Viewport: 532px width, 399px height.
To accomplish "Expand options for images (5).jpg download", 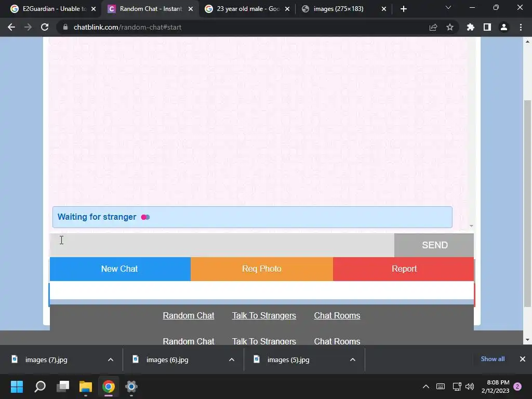I will (353, 360).
